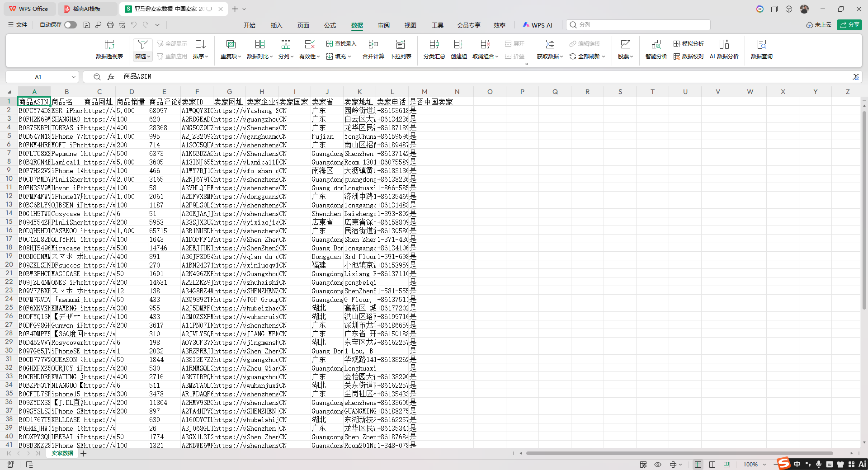Open the 智能分析 smart analysis tool
Viewport: 868px width, 470px height.
pyautogui.click(x=656, y=49)
